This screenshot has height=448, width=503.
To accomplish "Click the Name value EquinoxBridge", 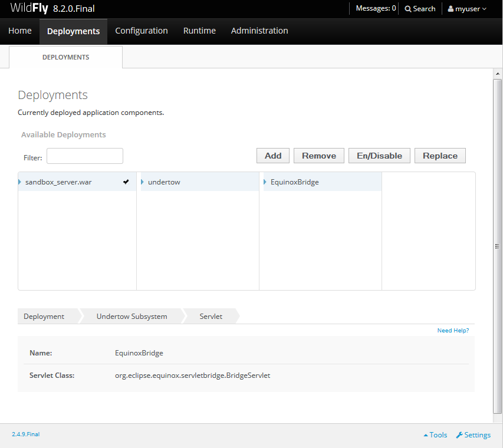I will [139, 353].
